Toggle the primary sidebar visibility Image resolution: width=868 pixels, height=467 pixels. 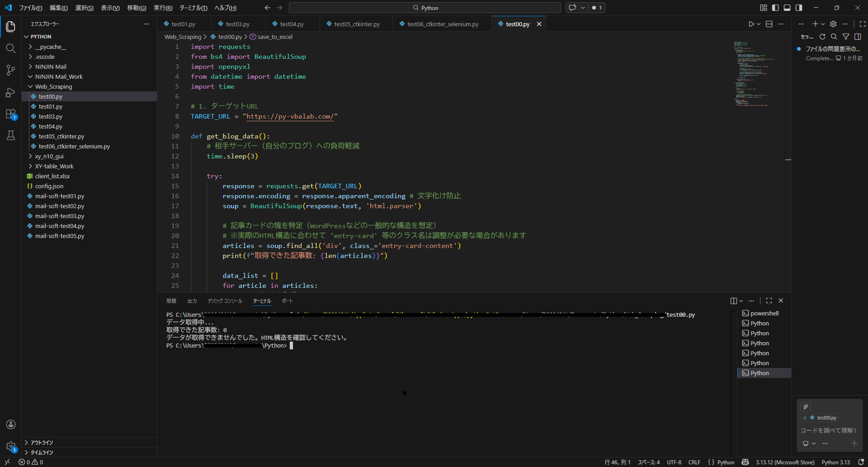coord(775,8)
